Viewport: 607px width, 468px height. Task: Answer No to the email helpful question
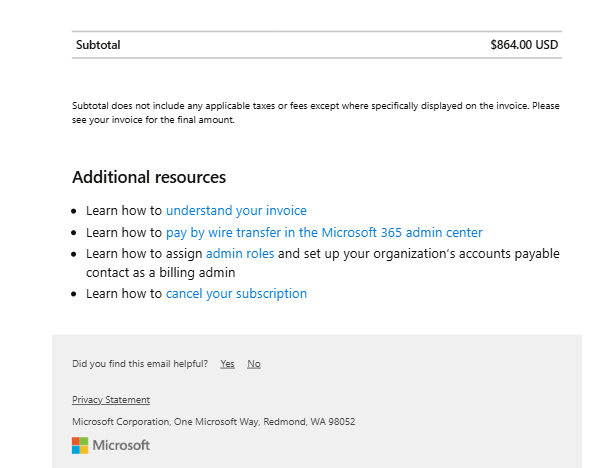[x=254, y=364]
